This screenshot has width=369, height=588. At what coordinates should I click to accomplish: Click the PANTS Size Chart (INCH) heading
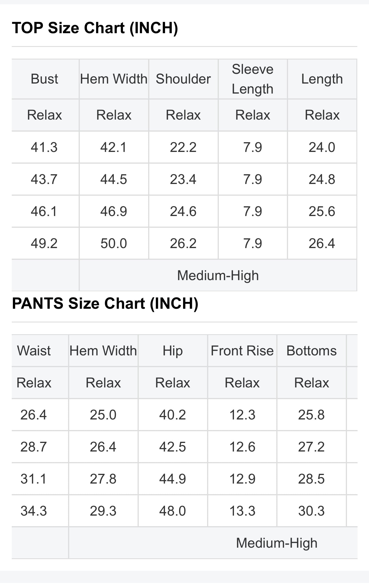pos(105,304)
